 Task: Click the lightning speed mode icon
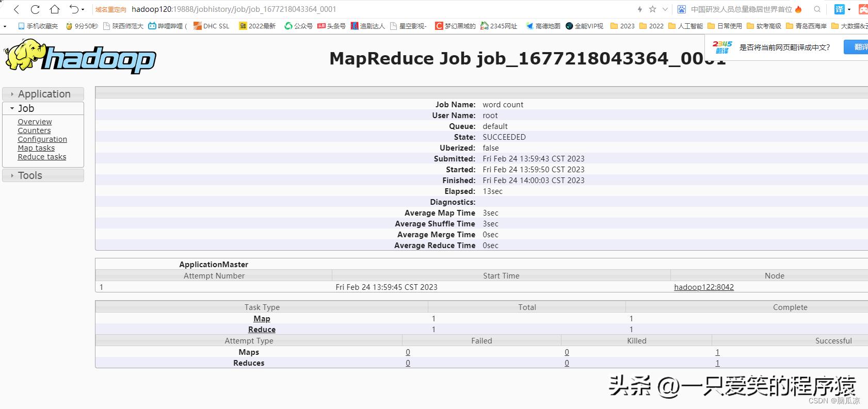pyautogui.click(x=640, y=9)
